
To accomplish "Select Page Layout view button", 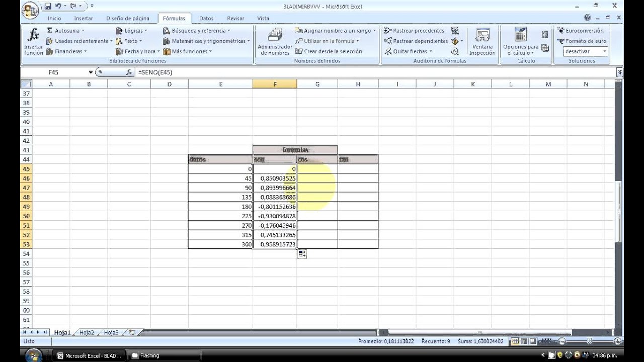I will coord(523,341).
